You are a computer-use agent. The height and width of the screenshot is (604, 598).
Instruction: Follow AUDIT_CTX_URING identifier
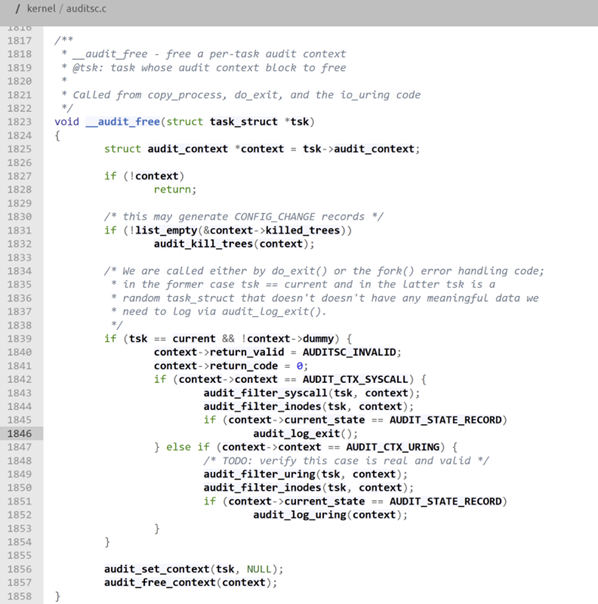pos(393,447)
